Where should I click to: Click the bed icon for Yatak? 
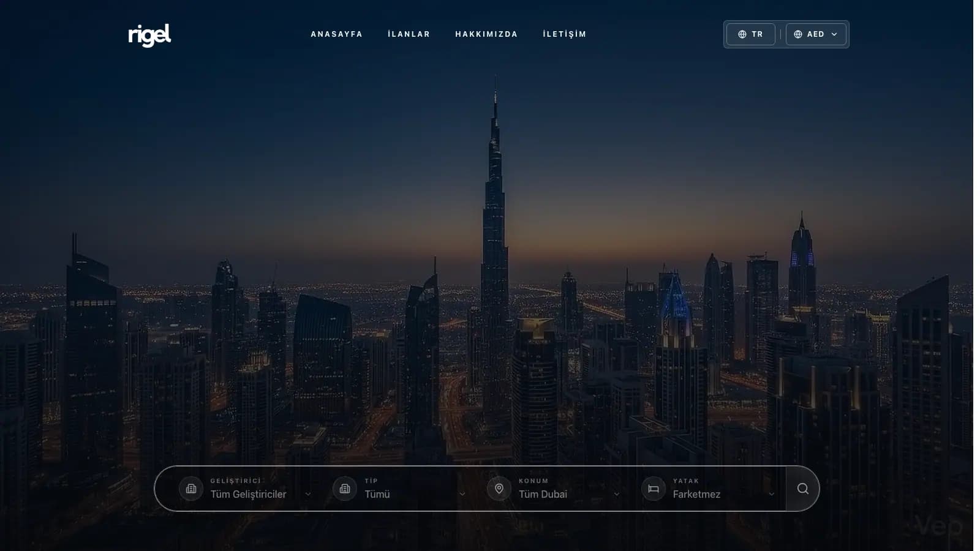pyautogui.click(x=654, y=489)
